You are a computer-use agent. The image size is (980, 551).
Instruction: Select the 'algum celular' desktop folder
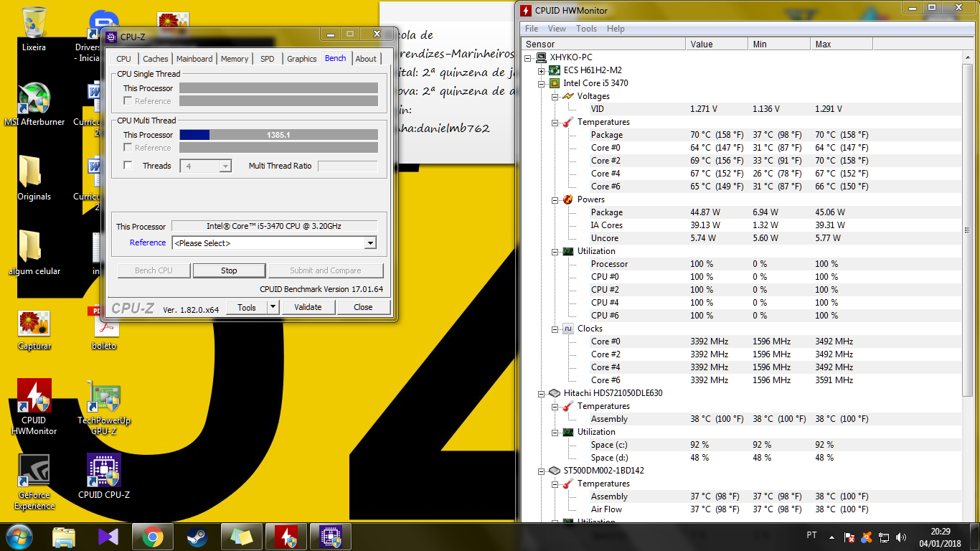coord(34,253)
